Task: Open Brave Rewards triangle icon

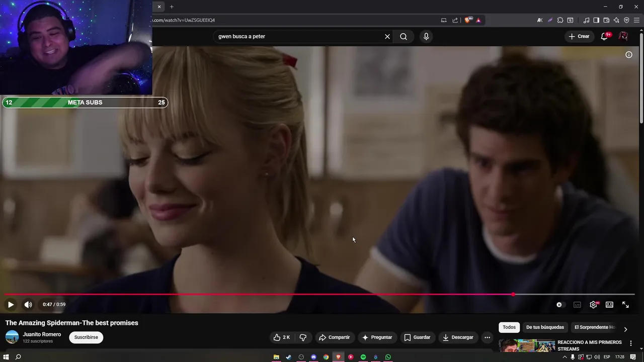Action: coord(478,20)
